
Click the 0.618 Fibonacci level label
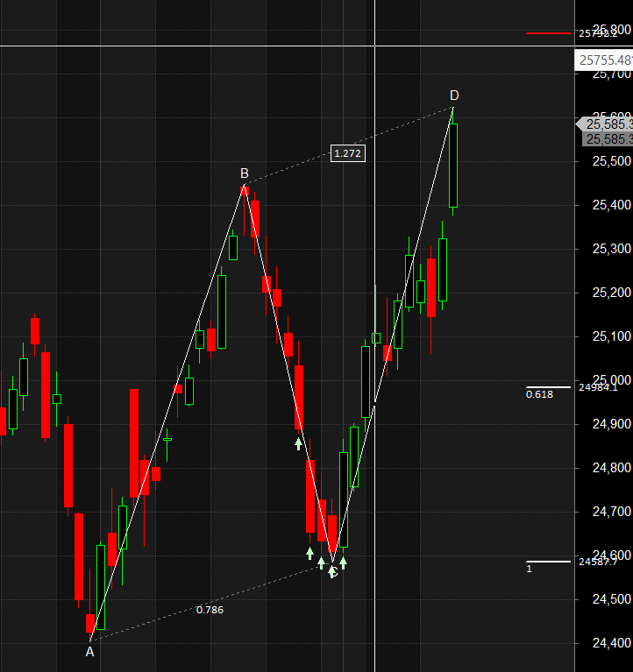tap(539, 394)
